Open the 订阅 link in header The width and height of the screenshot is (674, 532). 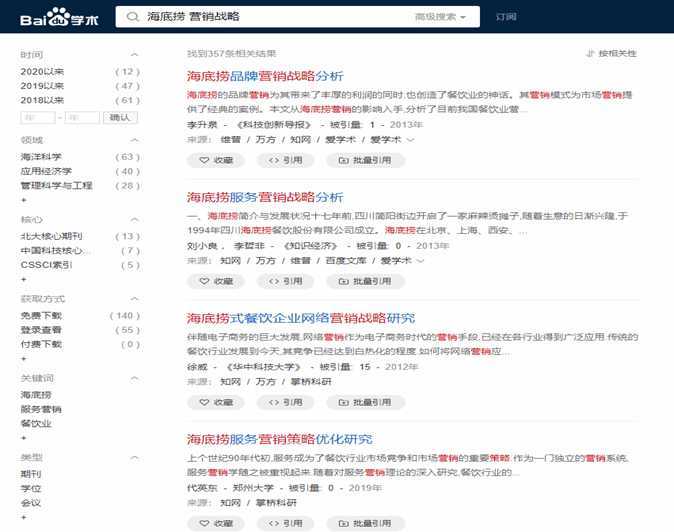[x=506, y=17]
